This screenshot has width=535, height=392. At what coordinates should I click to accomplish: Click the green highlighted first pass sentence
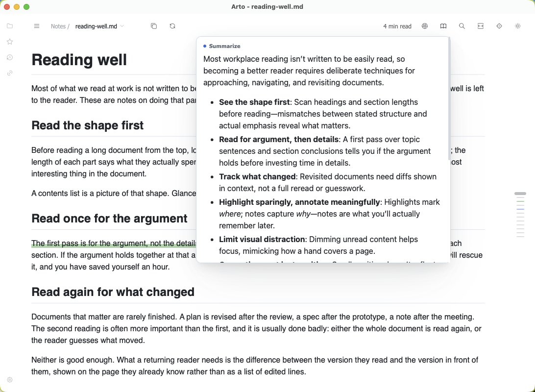pyautogui.click(x=114, y=243)
